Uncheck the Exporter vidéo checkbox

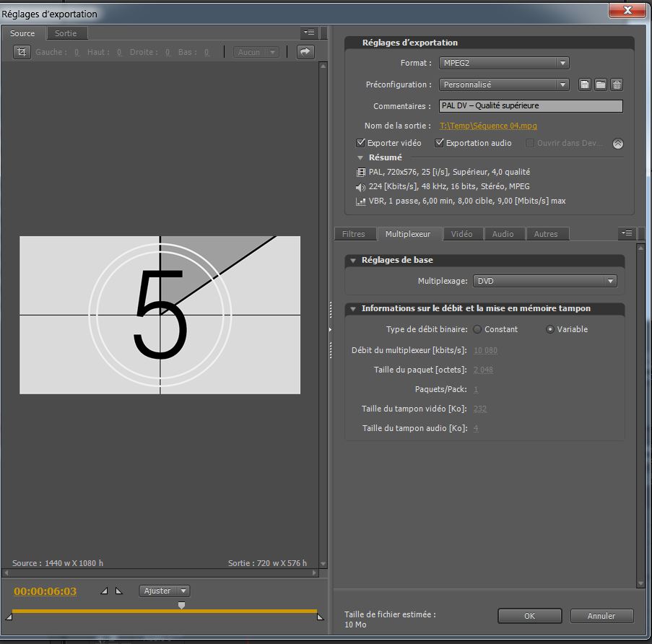coord(362,143)
